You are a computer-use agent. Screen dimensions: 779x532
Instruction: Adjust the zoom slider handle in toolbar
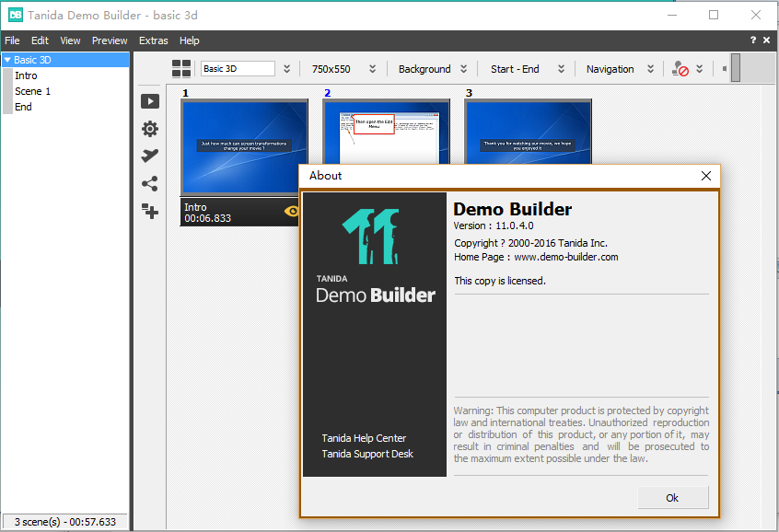tap(736, 67)
